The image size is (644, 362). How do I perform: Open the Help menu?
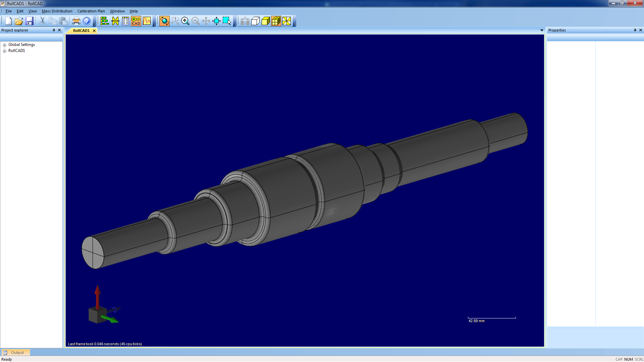tap(134, 11)
